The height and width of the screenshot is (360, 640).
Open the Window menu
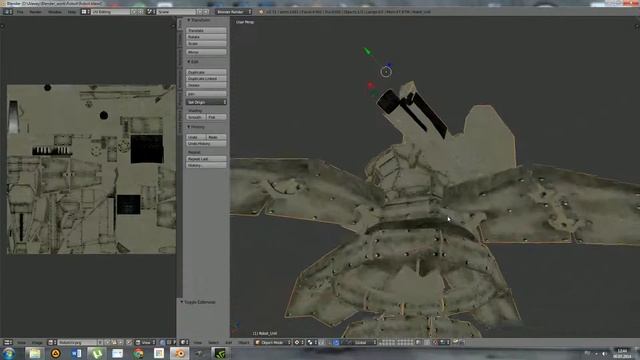[55, 12]
